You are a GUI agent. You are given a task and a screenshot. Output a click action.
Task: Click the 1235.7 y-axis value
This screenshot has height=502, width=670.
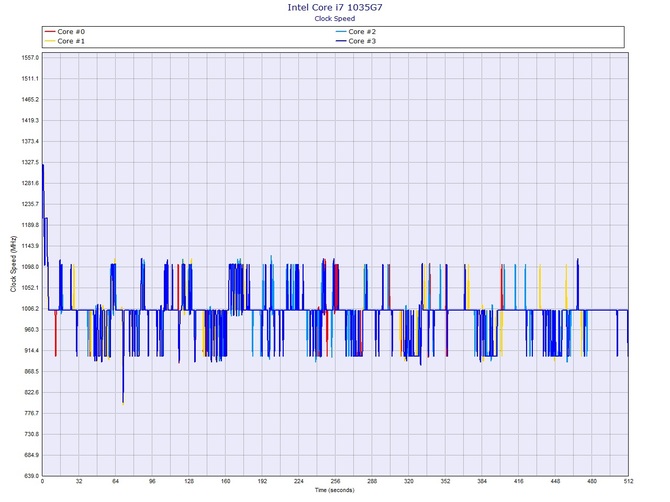[30, 204]
